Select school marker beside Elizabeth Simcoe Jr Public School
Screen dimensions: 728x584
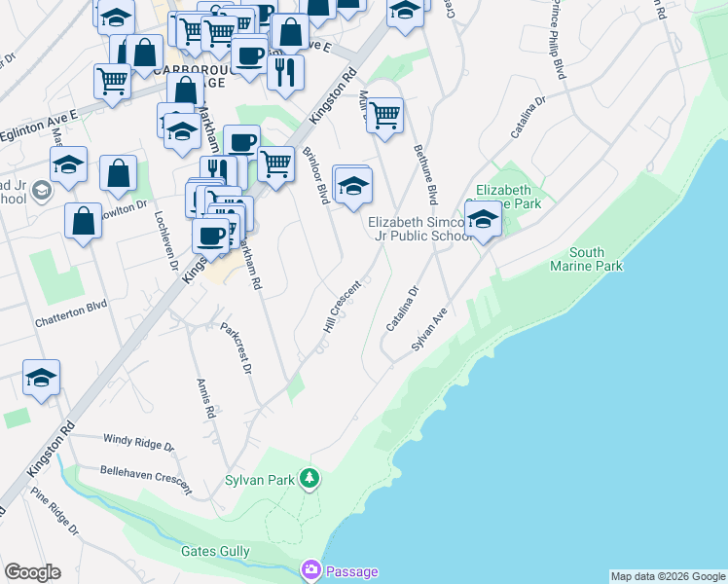483,222
